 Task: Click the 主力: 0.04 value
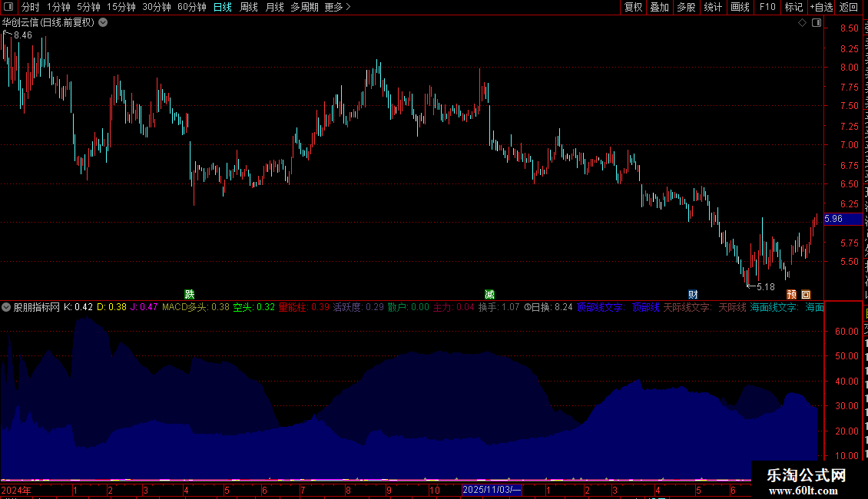[453, 307]
